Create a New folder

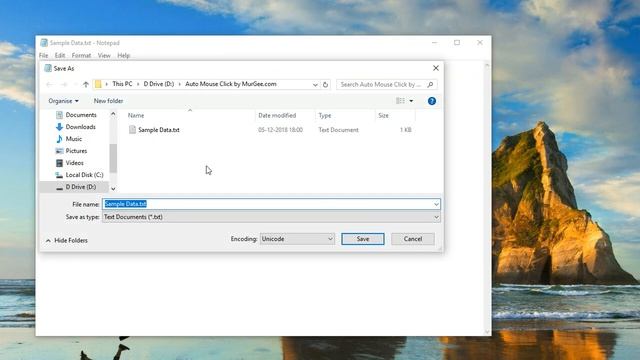[108, 101]
